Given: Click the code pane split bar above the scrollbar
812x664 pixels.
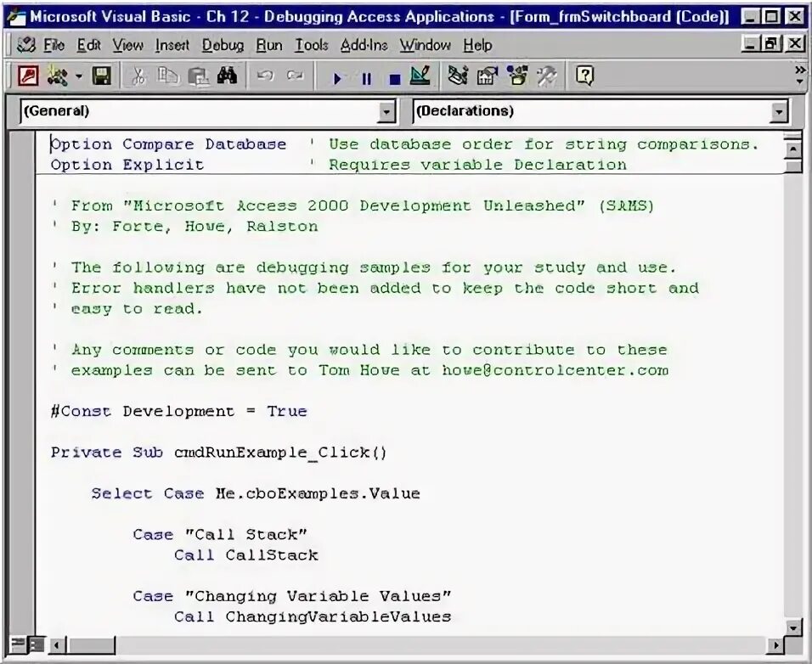Looking at the screenshot, I should (x=793, y=136).
